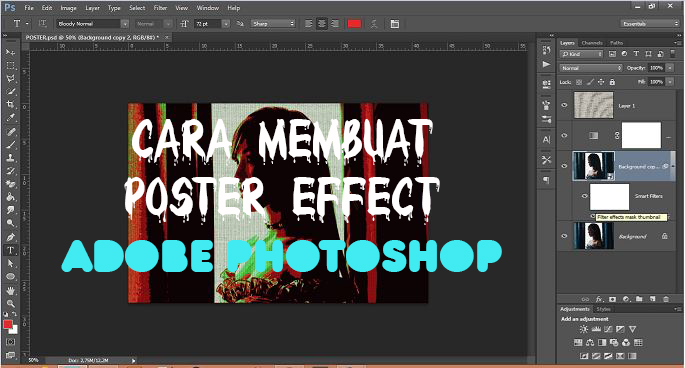Select the Lasso tool
The height and width of the screenshot is (368, 685).
[x=10, y=79]
